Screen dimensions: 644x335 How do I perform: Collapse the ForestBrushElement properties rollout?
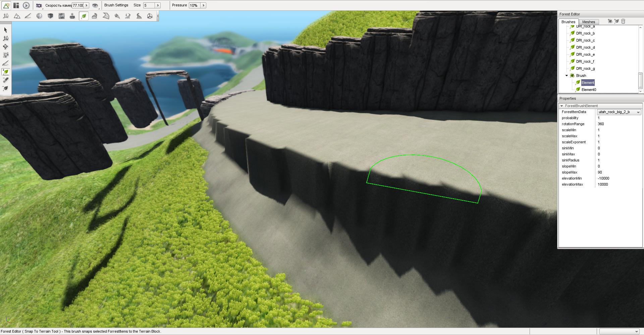pos(561,106)
